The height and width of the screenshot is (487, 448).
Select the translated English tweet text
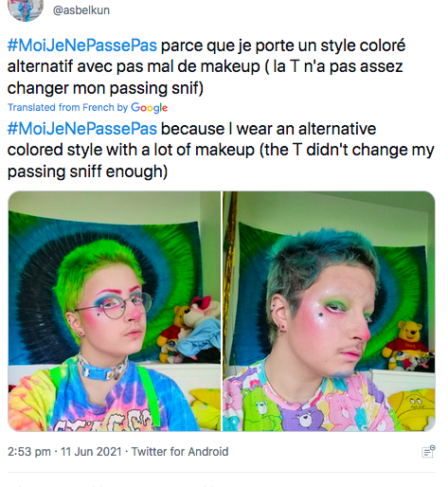point(221,150)
